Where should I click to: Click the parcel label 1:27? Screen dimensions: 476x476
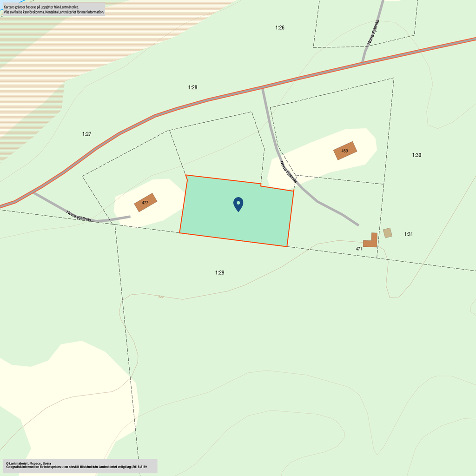pos(86,134)
